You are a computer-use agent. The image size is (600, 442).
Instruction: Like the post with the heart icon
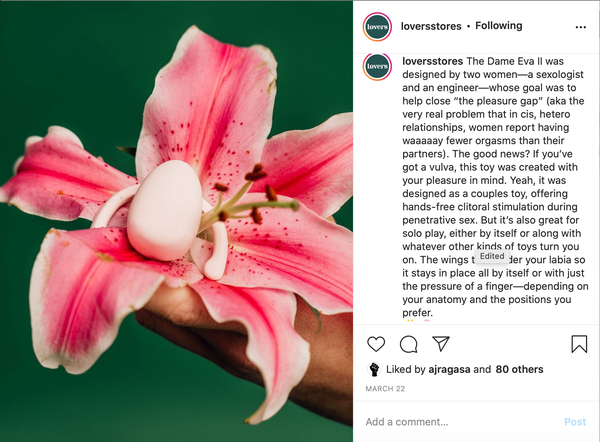pos(376,344)
